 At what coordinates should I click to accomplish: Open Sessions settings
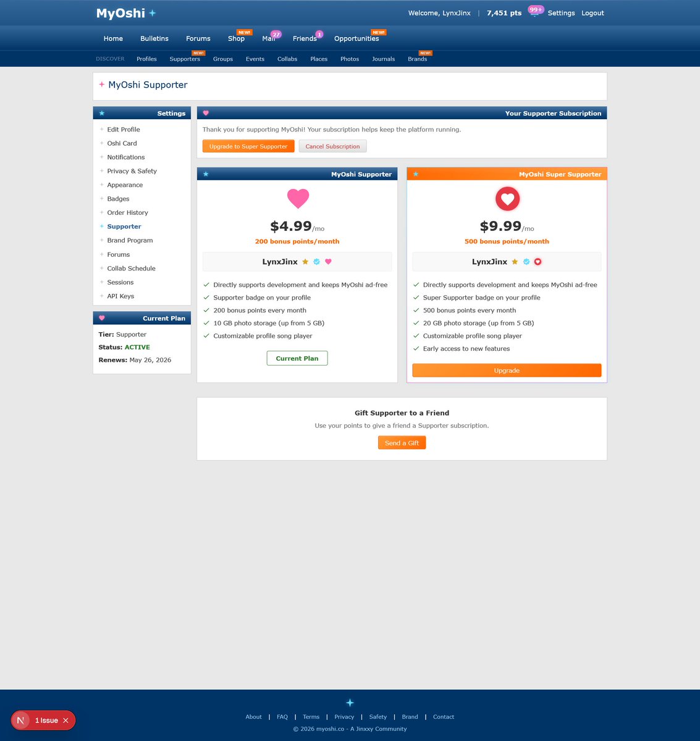click(120, 282)
